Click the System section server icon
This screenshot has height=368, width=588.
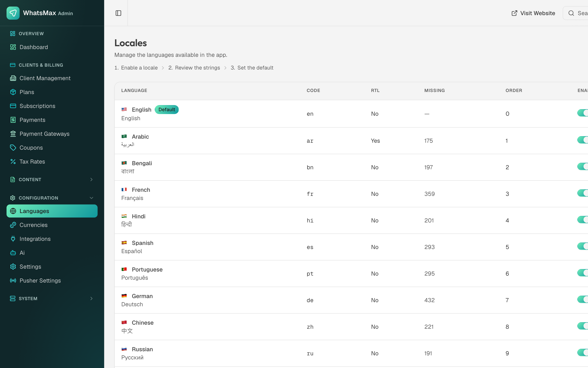point(13,298)
